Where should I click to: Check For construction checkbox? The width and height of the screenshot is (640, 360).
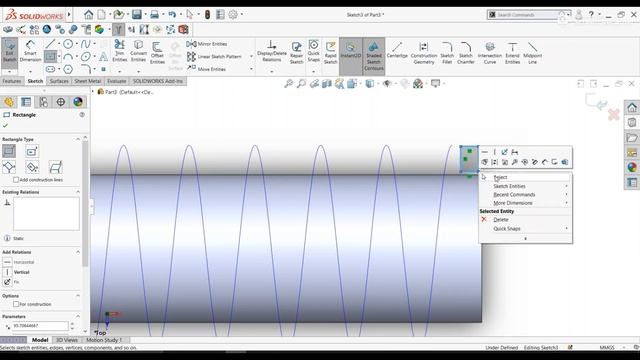16,304
